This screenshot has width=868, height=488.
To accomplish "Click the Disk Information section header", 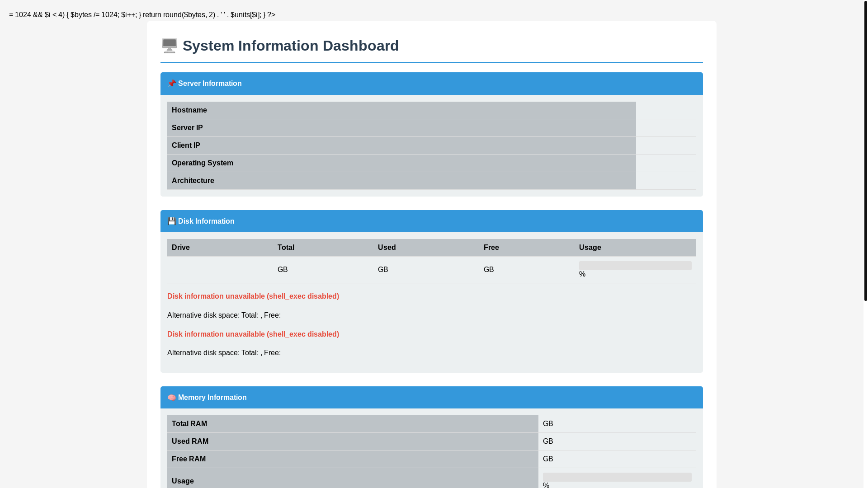I will [x=432, y=221].
